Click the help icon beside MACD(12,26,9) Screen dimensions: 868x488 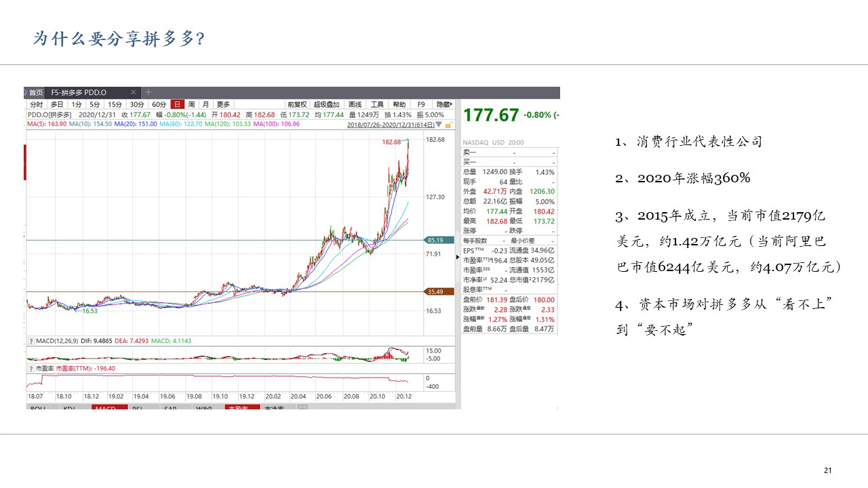(x=31, y=341)
